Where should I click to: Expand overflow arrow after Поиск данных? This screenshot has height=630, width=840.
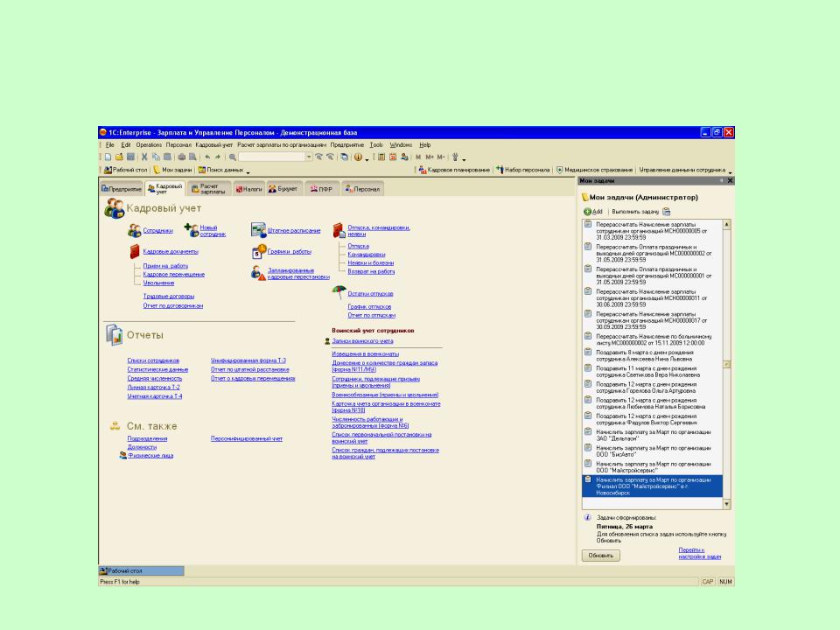[248, 171]
